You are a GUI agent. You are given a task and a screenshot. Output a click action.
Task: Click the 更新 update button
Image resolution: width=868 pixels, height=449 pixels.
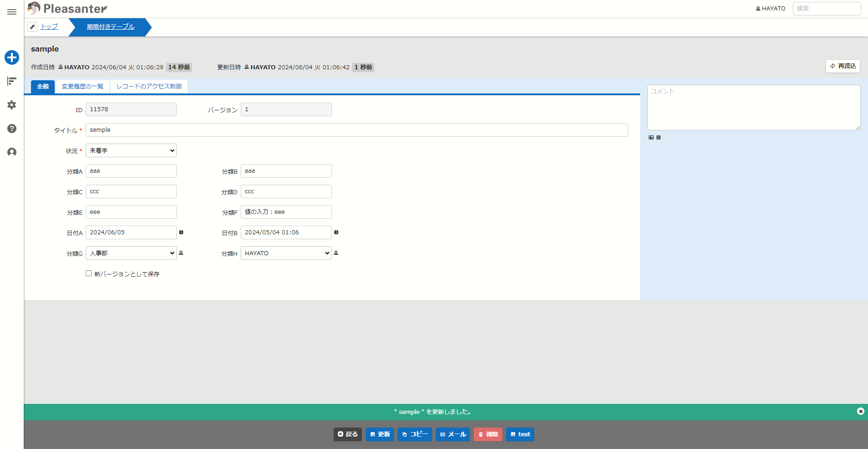[380, 434]
